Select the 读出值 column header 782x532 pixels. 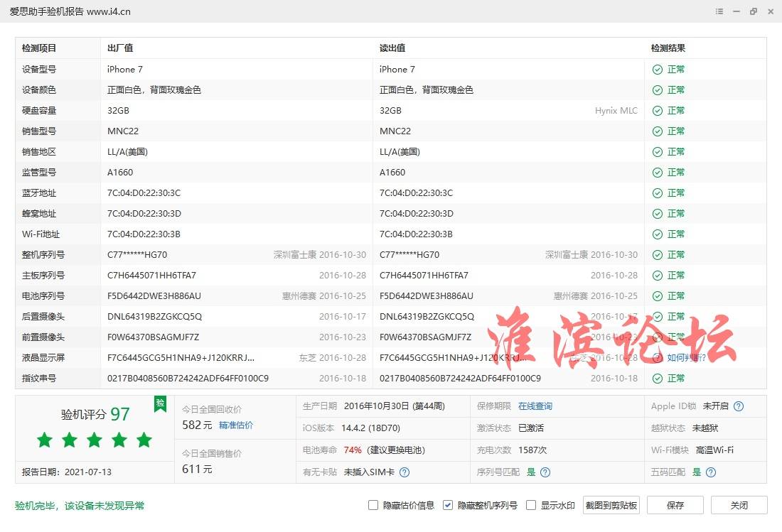(392, 48)
